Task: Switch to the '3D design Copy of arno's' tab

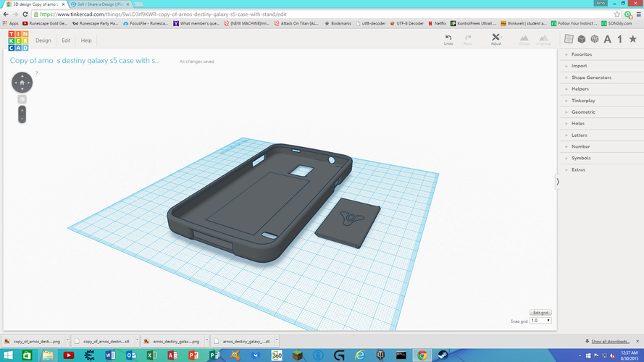Action: pos(35,4)
